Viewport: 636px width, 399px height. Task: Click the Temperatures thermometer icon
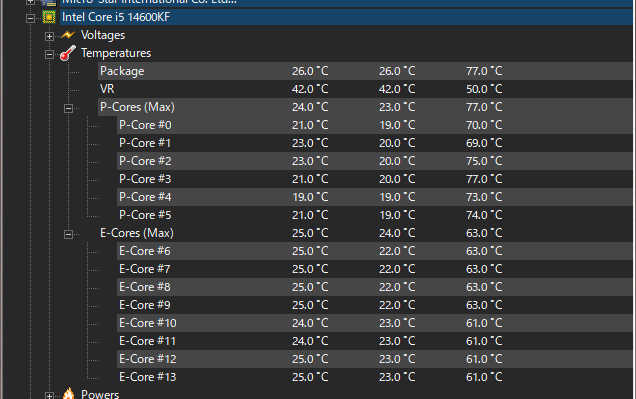point(68,53)
